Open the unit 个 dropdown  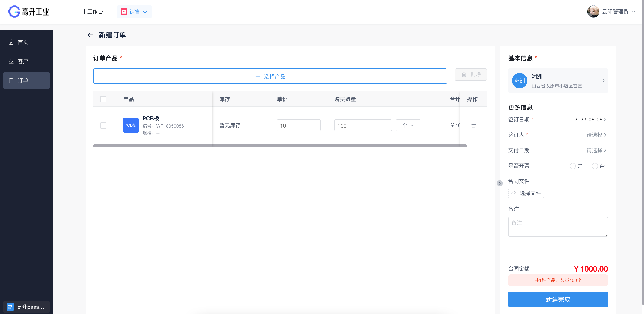[x=408, y=125]
